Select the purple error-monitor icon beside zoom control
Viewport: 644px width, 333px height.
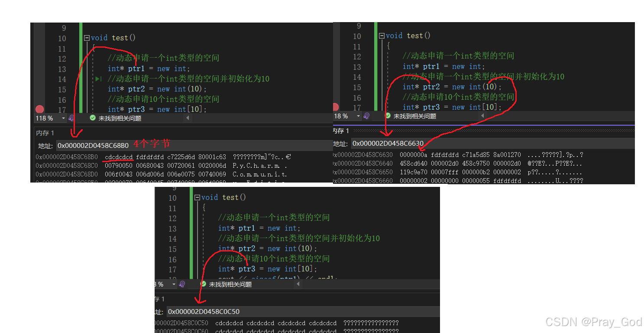tap(71, 118)
